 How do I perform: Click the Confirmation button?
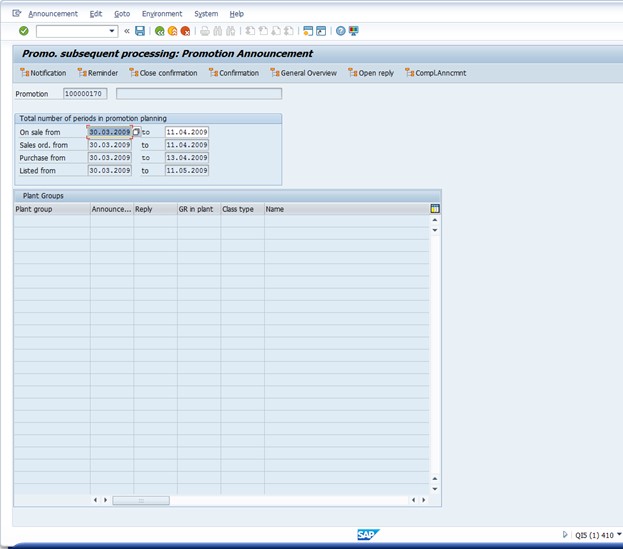click(x=234, y=73)
